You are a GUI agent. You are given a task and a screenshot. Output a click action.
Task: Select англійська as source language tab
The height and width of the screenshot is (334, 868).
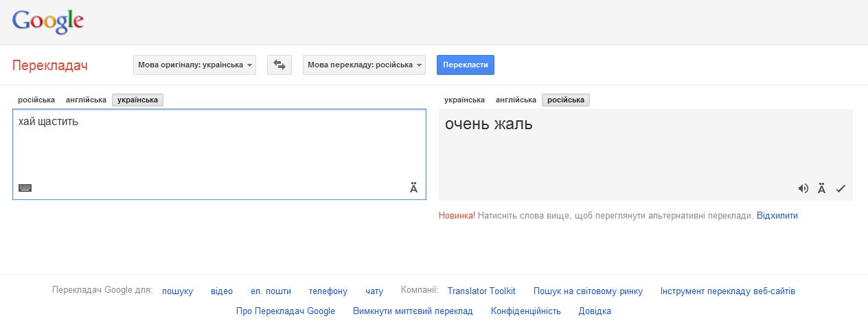(x=86, y=100)
